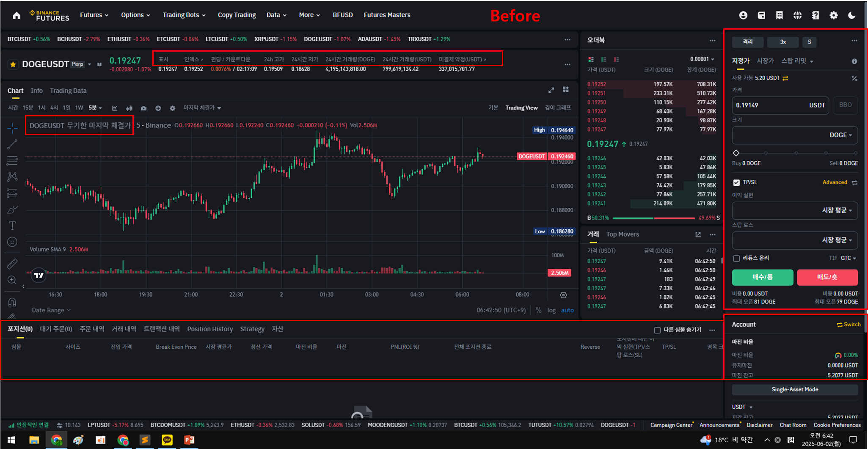The image size is (868, 449).
Task: Click the transfer arrows next to 5.20 USDT
Action: click(x=785, y=78)
